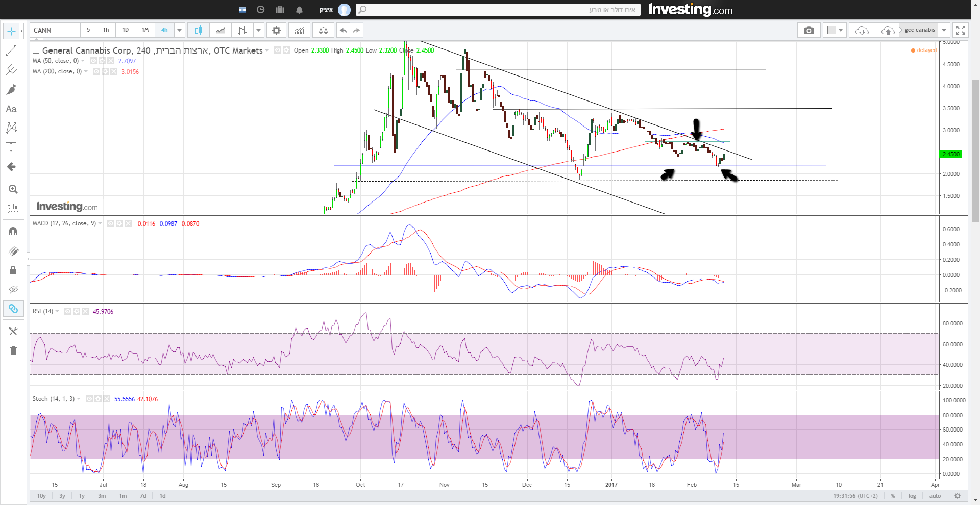Select the trend line drawing tool
The image size is (980, 505).
pyautogui.click(x=11, y=50)
